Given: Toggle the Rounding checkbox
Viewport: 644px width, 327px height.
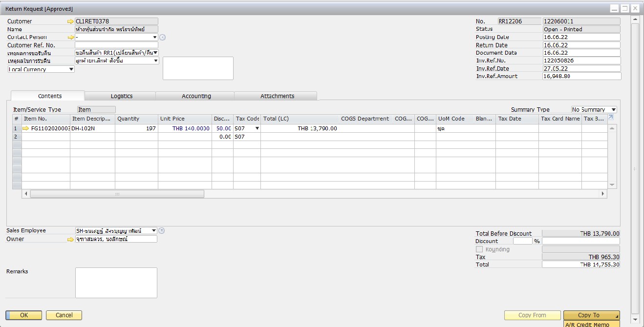Looking at the screenshot, I should [x=479, y=249].
